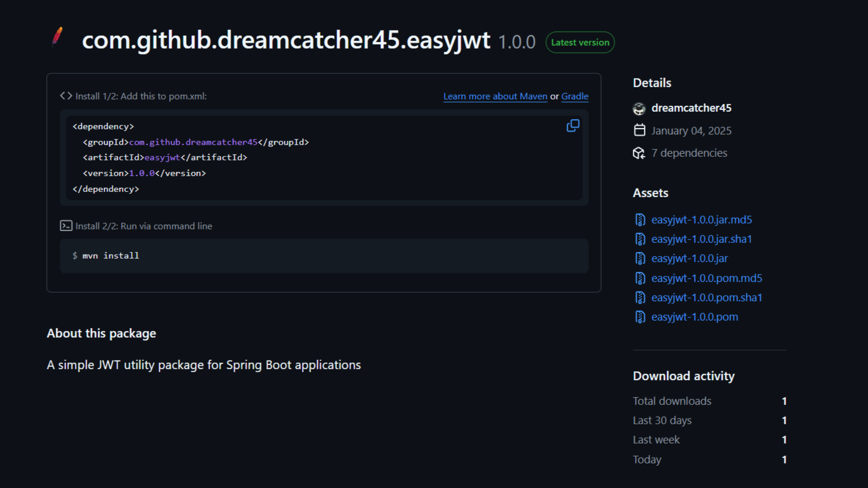
Task: Click file icon next to easyjwt-1.0.0.pom.sha1
Action: point(640,298)
